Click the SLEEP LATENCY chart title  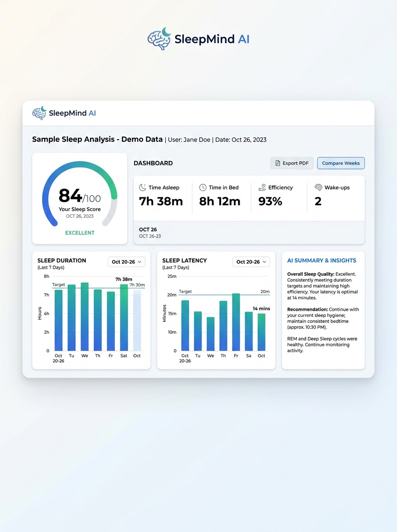point(185,261)
